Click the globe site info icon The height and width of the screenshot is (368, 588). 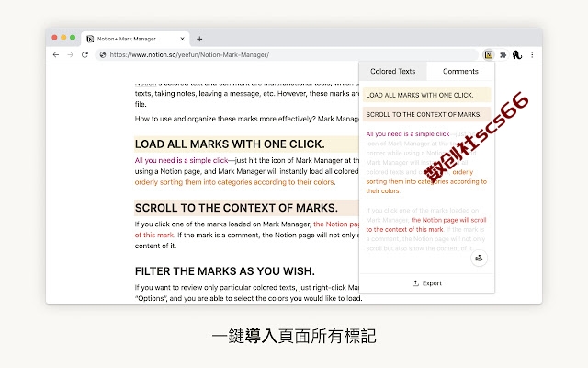[102, 55]
